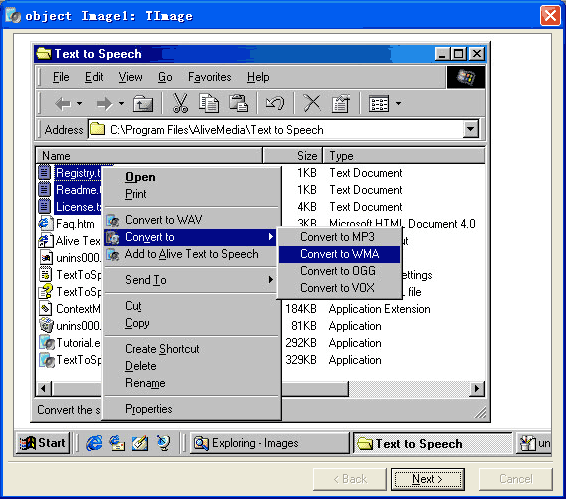Viewport: 566px width, 499px height.
Task: Open the File menu
Action: pos(61,77)
